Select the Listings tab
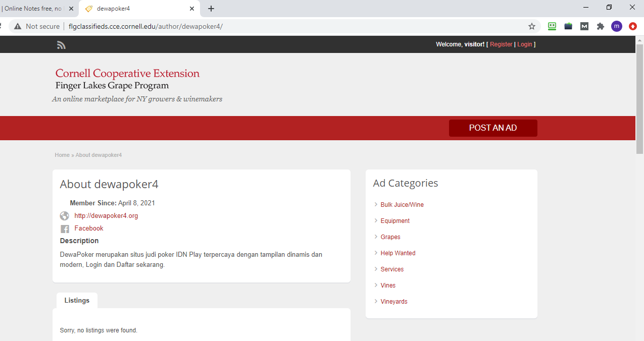The width and height of the screenshot is (644, 341). click(77, 301)
